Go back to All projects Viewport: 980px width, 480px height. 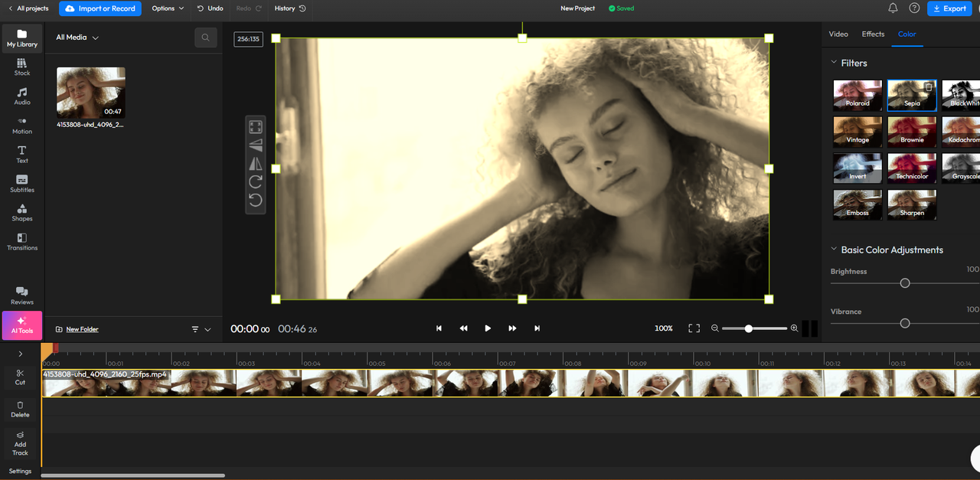tap(28, 8)
